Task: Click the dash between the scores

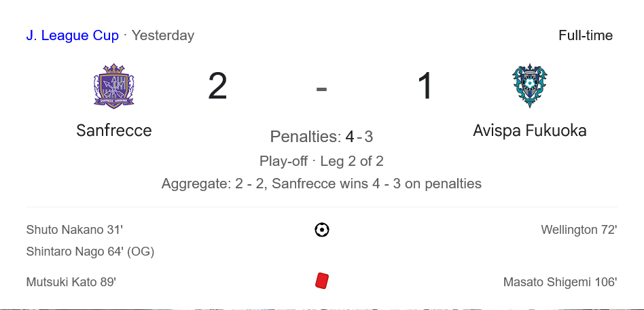Action: pyautogui.click(x=321, y=88)
